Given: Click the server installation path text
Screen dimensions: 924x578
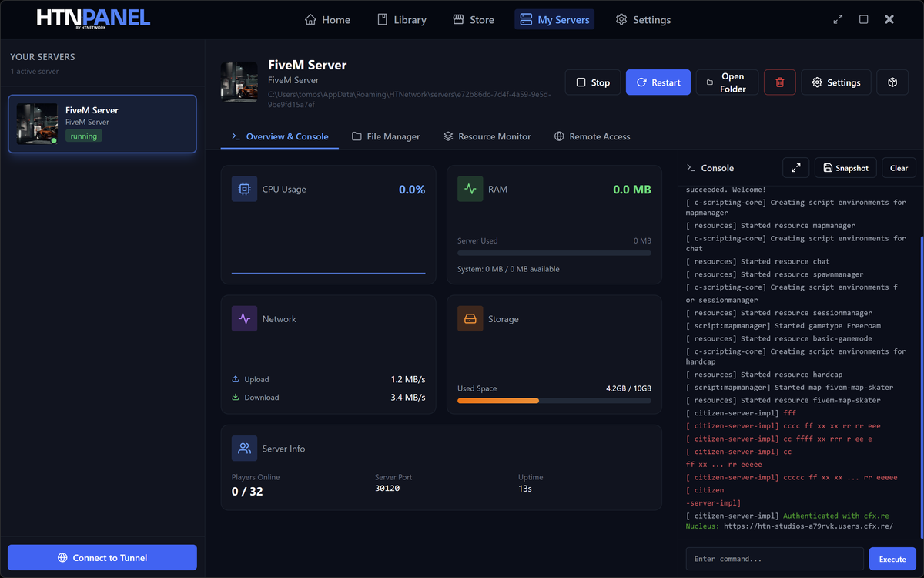Looking at the screenshot, I should (410, 99).
